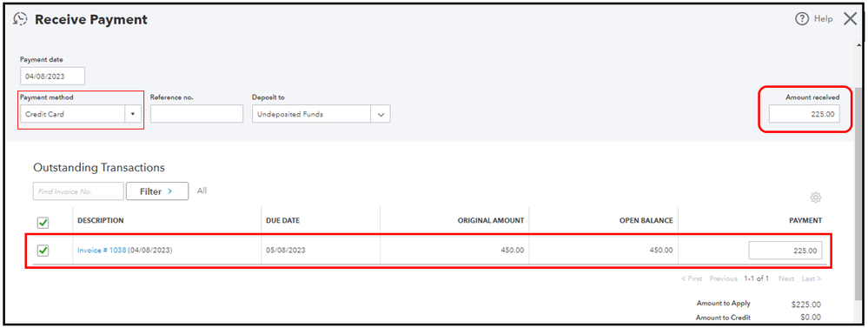Open the Help question-mark icon

pos(802,19)
